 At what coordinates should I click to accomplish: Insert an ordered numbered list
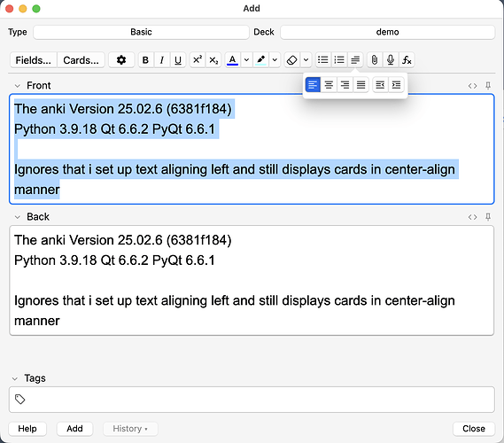(x=339, y=60)
